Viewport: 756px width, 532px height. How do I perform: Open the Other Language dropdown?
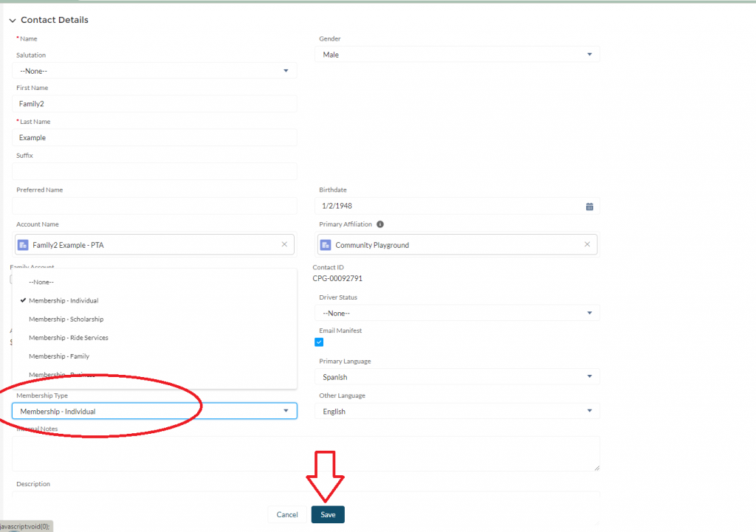[x=458, y=411]
